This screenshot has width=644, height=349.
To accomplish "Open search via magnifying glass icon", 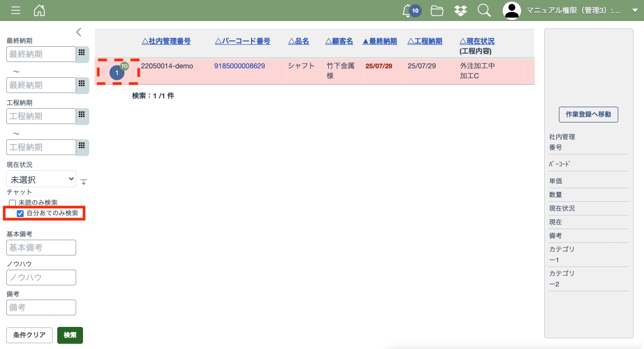I will 484,11.
